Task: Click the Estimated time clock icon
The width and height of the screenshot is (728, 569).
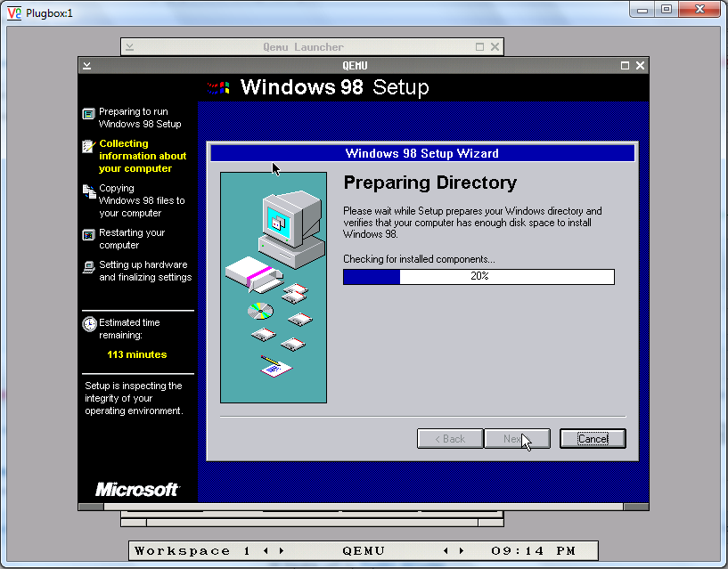Action: [89, 323]
